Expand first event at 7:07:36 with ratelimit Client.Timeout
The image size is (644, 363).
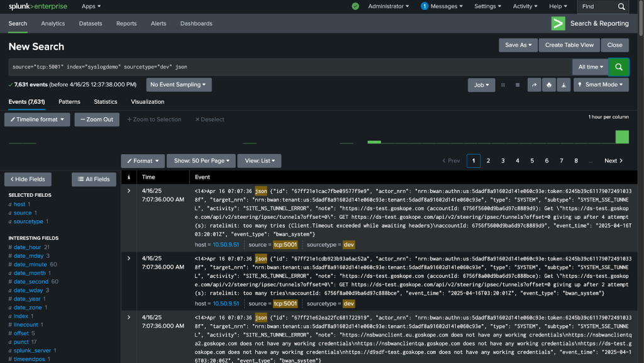click(x=128, y=191)
